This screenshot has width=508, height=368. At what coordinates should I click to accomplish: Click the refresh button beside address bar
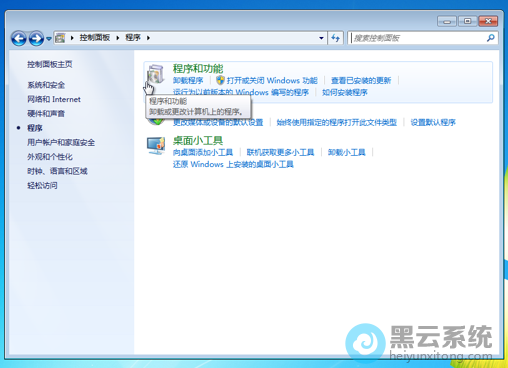tap(336, 38)
